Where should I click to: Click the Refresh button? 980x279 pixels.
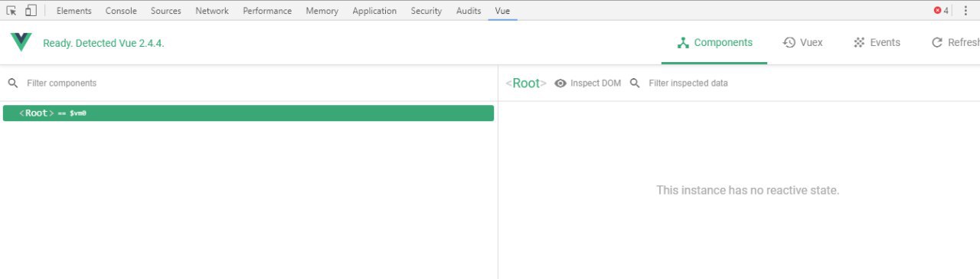(x=955, y=43)
